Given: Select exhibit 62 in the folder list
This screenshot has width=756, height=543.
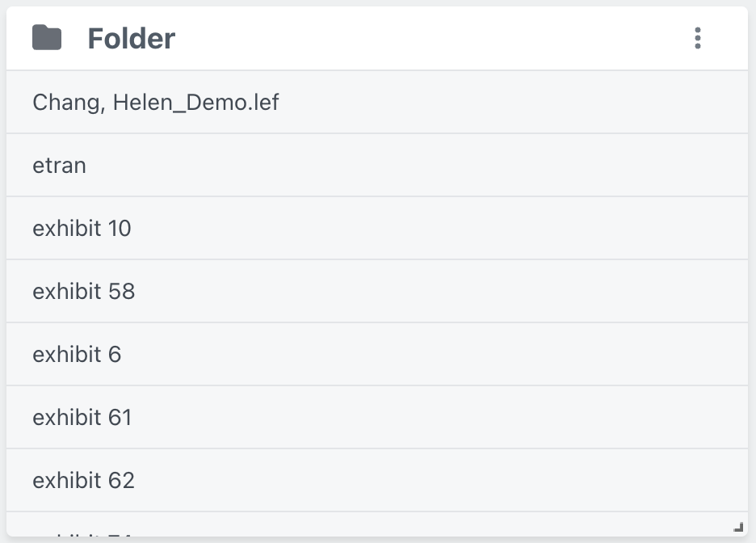Looking at the screenshot, I should pos(83,480).
